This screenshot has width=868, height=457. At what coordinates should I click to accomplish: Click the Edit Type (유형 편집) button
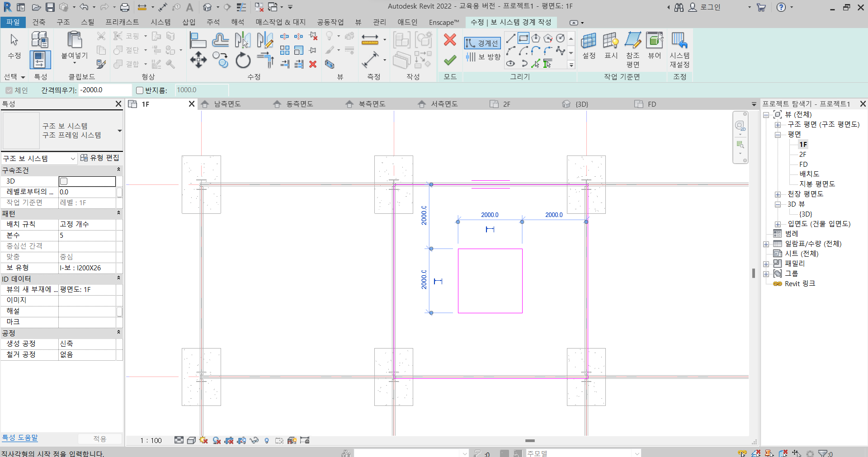(100, 158)
